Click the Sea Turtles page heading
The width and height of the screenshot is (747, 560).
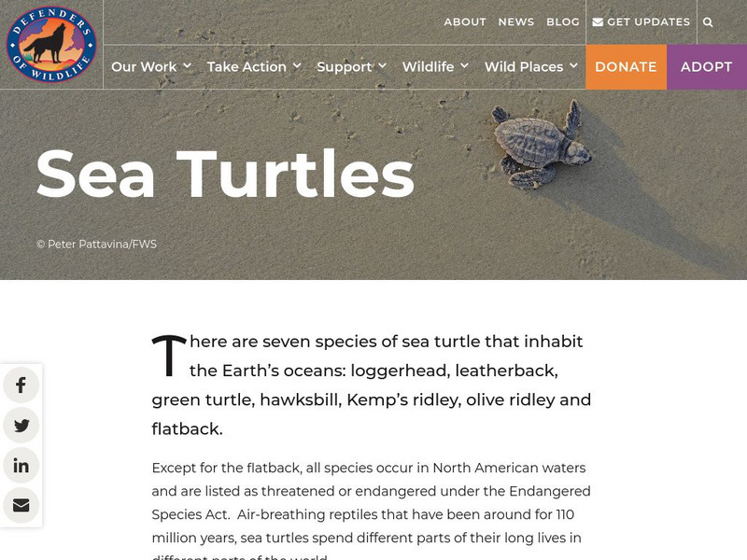225,174
